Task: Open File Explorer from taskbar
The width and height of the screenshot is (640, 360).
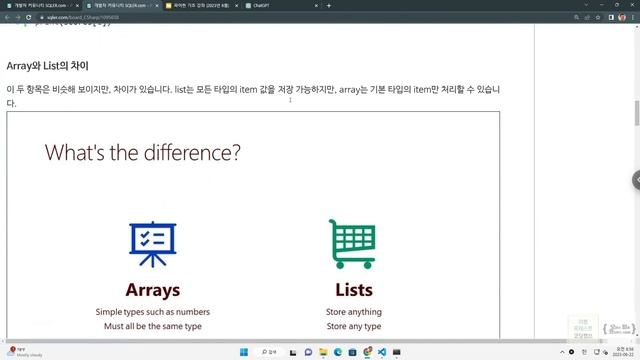Action: click(323, 352)
